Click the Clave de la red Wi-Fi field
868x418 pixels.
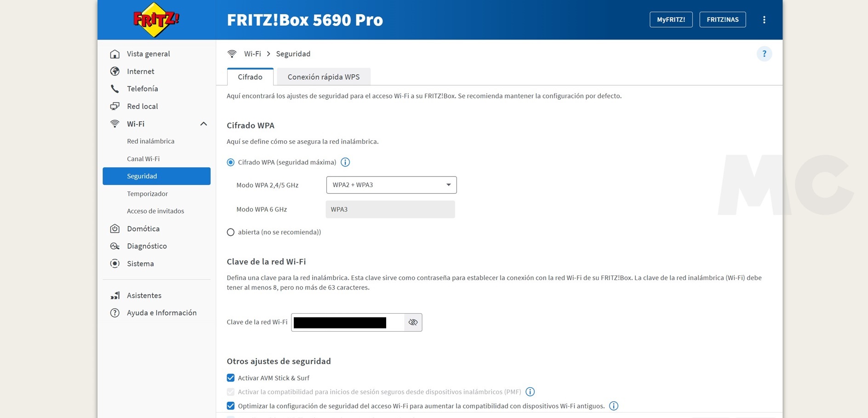tap(348, 322)
